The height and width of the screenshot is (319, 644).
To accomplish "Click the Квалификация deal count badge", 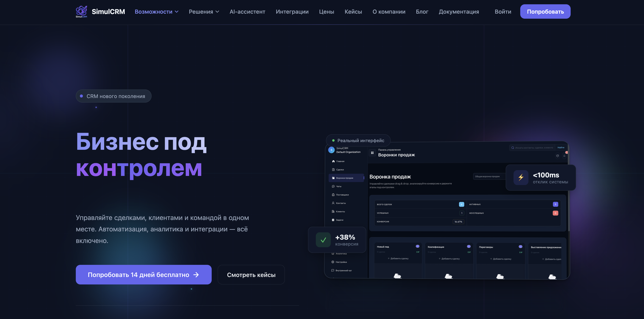I will tap(469, 247).
